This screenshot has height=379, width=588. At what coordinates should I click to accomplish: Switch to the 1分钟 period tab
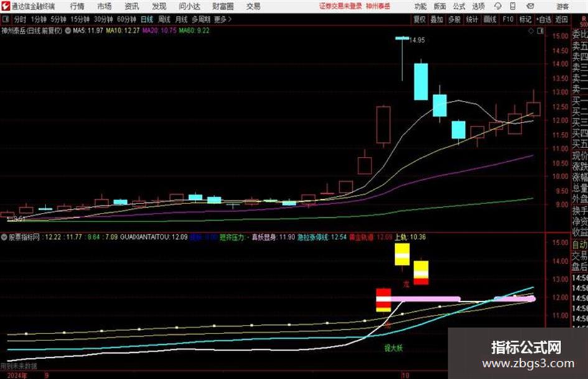pos(39,19)
